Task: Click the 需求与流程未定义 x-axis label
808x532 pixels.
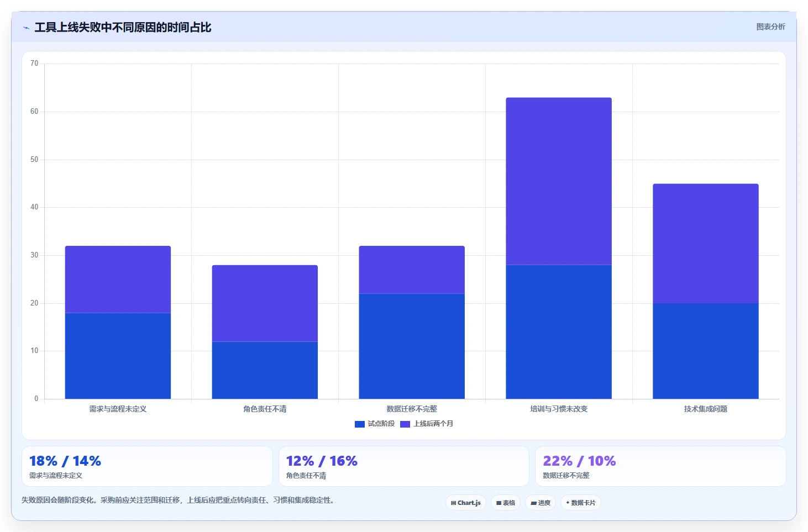Action: click(x=118, y=409)
